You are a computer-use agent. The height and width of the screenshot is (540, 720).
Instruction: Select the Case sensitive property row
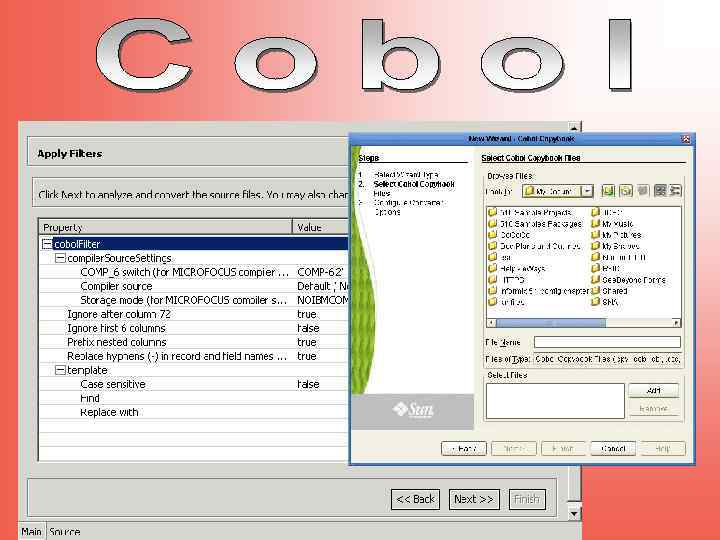coord(194,384)
